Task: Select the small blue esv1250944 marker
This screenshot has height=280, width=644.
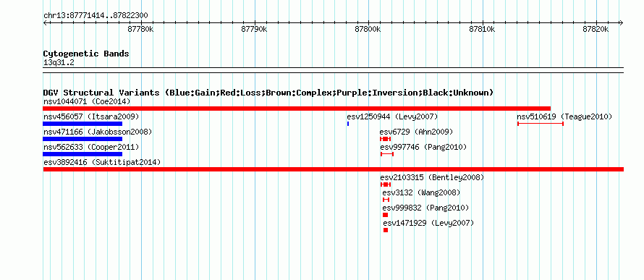Action: (x=348, y=124)
